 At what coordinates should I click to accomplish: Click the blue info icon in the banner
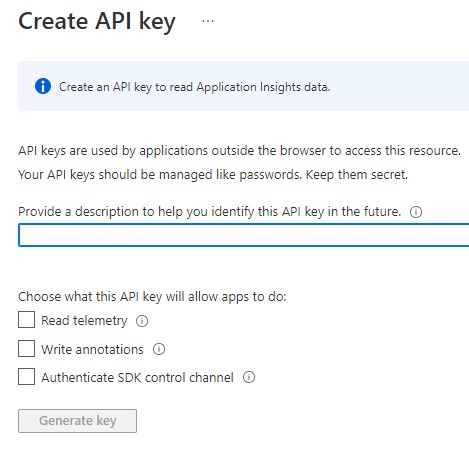click(x=43, y=86)
